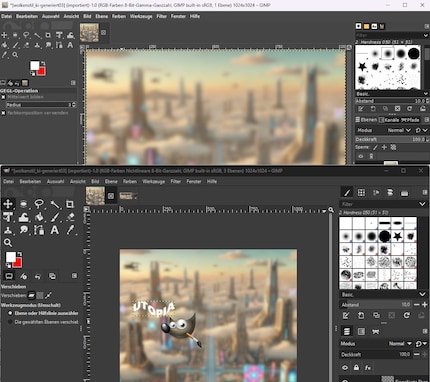Refresh brushes in the lower window brush panel
The image size is (430, 382).
point(406,315)
